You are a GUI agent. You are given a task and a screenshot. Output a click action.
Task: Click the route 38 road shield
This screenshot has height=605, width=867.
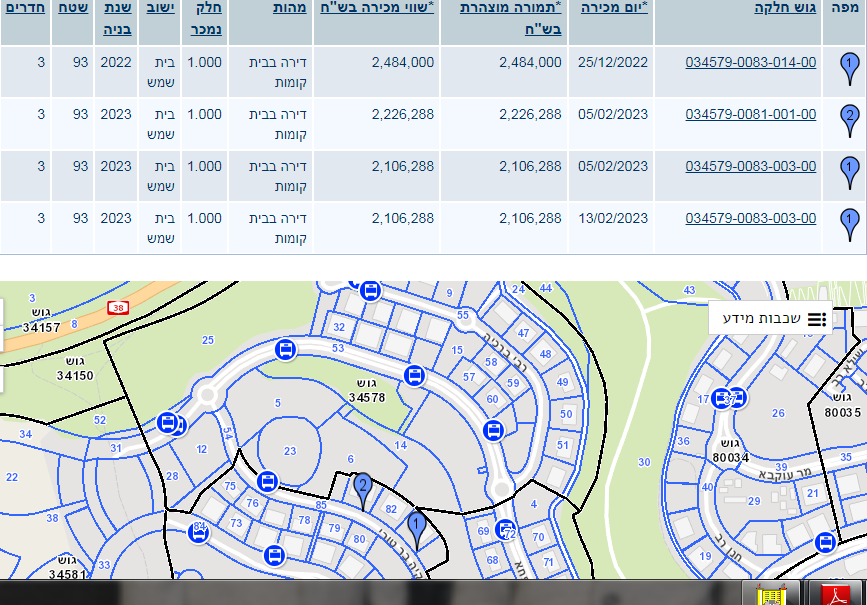(118, 307)
